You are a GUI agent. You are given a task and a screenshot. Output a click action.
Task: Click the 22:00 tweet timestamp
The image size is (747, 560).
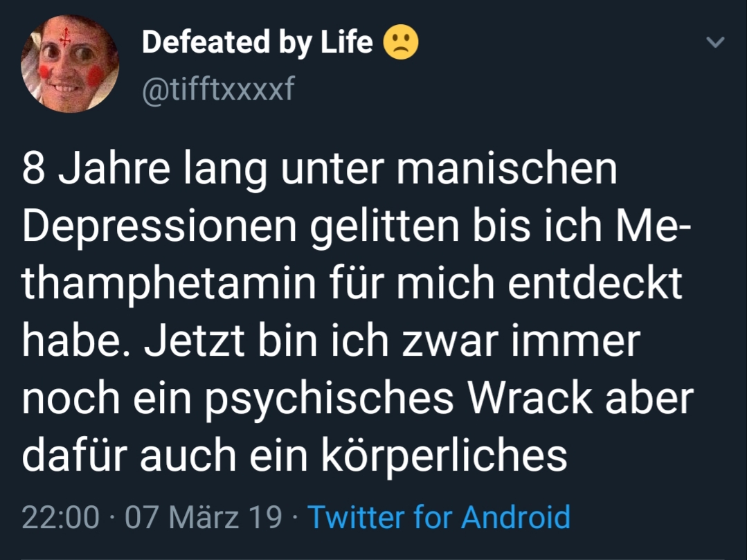(61, 517)
